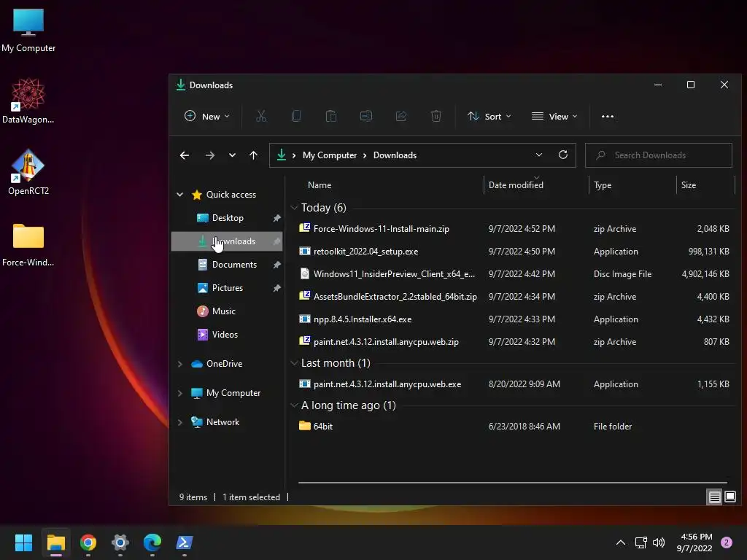Open the Sort options dropdown

point(489,116)
